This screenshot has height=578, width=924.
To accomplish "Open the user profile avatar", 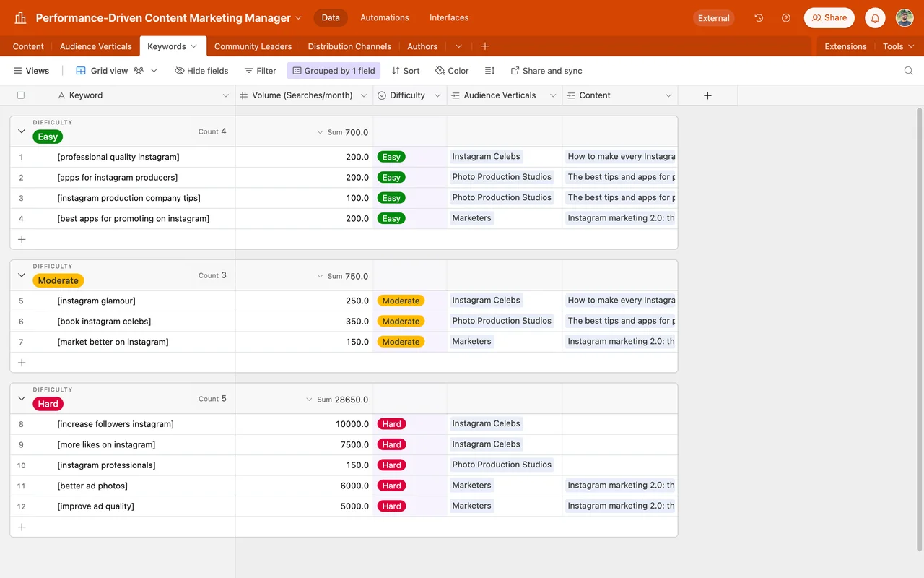I will point(905,18).
